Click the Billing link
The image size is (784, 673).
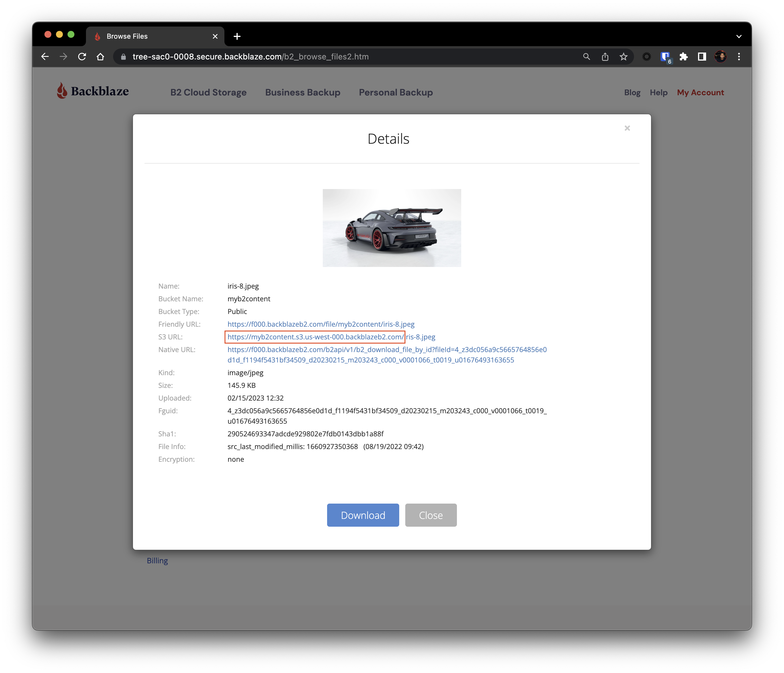[157, 560]
